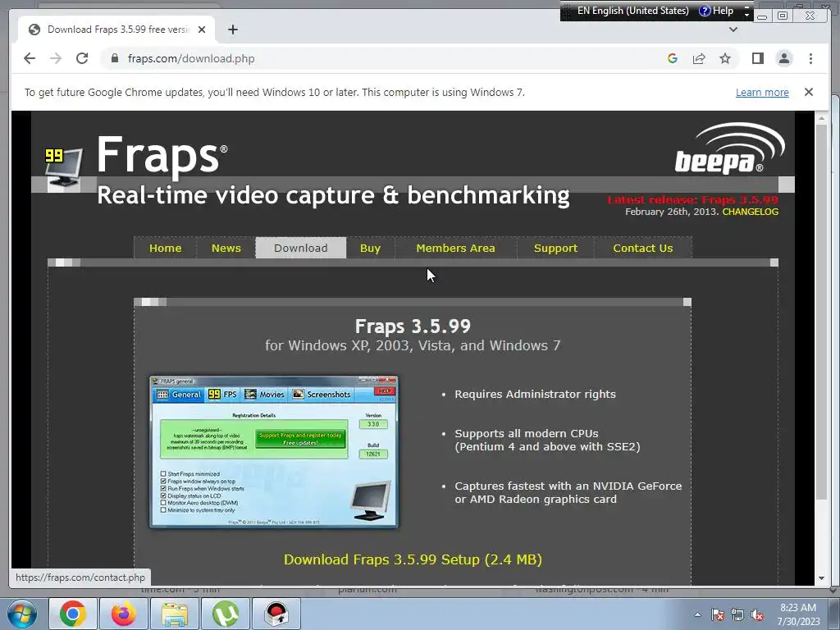Click the browser forward arrow

[x=56, y=58]
